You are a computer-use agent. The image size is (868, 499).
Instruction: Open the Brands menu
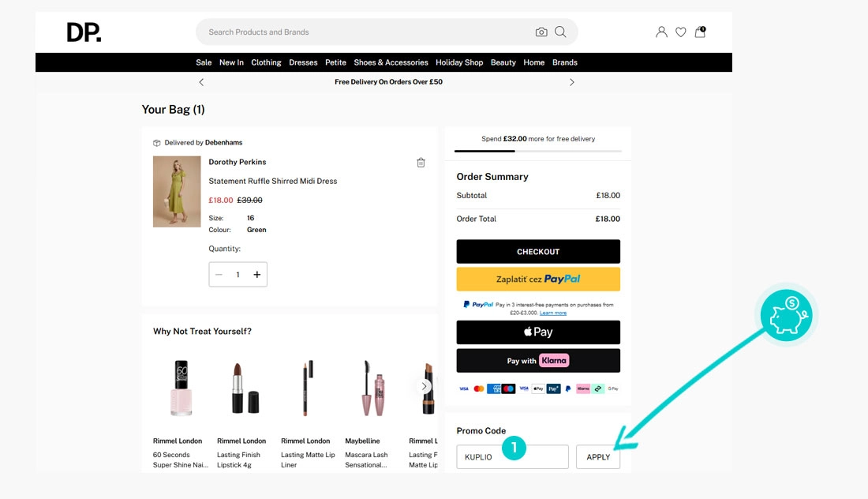[565, 62]
